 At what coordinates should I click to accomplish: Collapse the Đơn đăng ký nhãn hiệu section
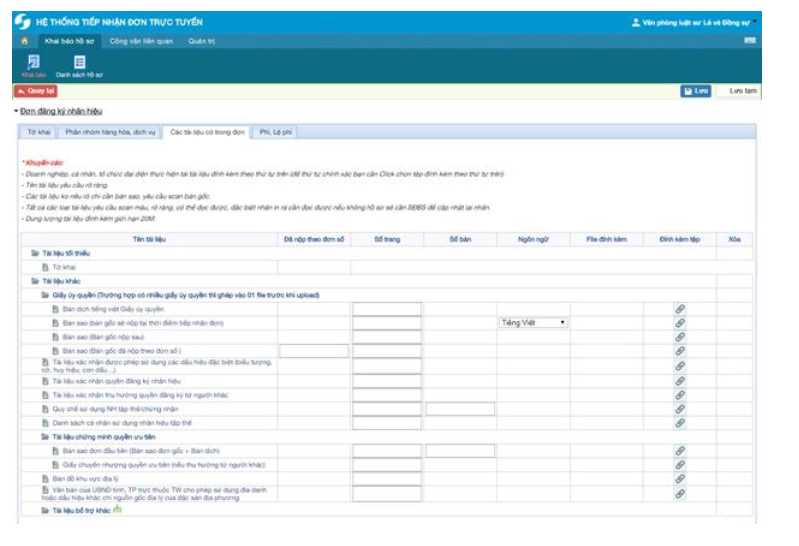(16, 111)
